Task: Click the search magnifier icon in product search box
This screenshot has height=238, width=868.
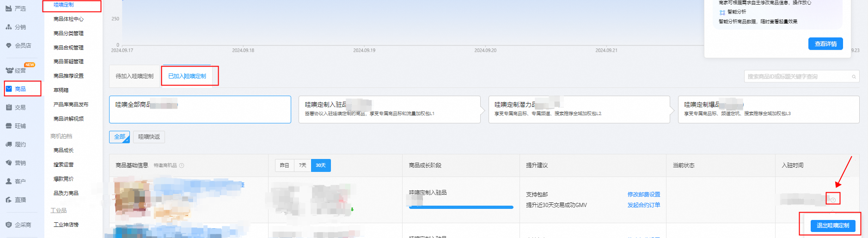Action: coord(854,77)
